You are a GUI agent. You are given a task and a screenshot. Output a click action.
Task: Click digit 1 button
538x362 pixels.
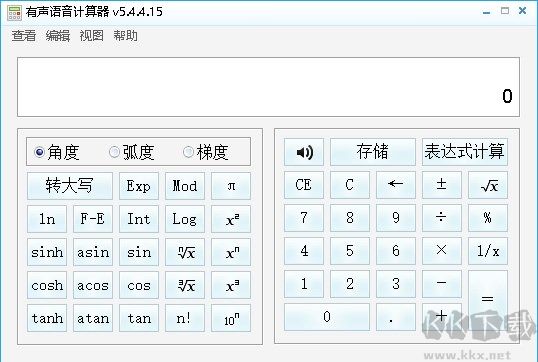pyautogui.click(x=304, y=284)
